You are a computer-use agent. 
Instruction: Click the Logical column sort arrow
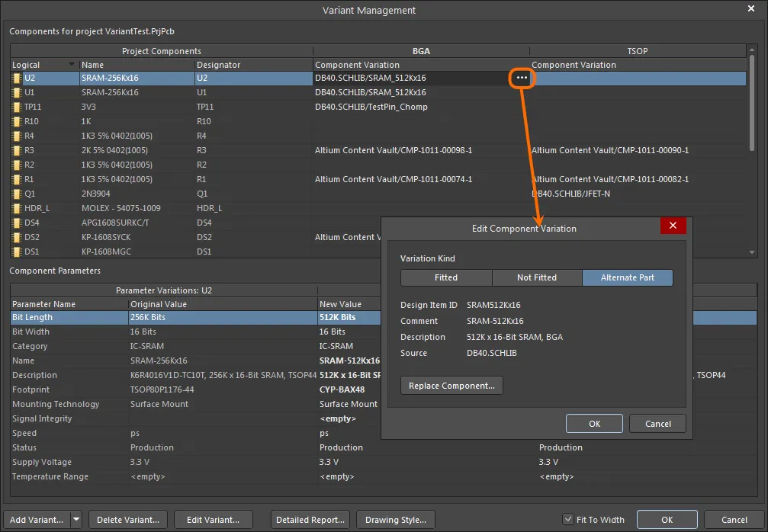72,65
